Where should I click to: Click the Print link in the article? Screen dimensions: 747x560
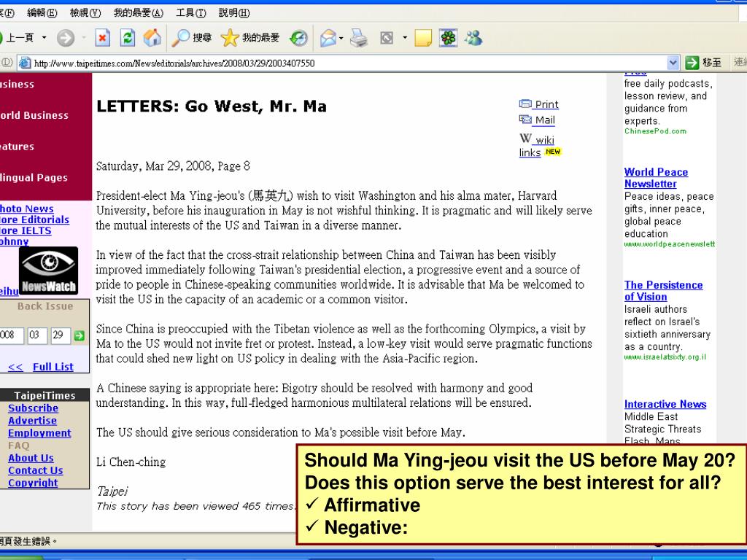click(546, 104)
